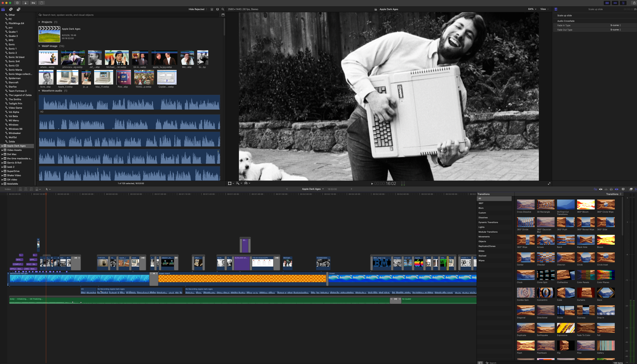Select the Dissolves transitions category
This screenshot has height=364, width=637.
494,218
